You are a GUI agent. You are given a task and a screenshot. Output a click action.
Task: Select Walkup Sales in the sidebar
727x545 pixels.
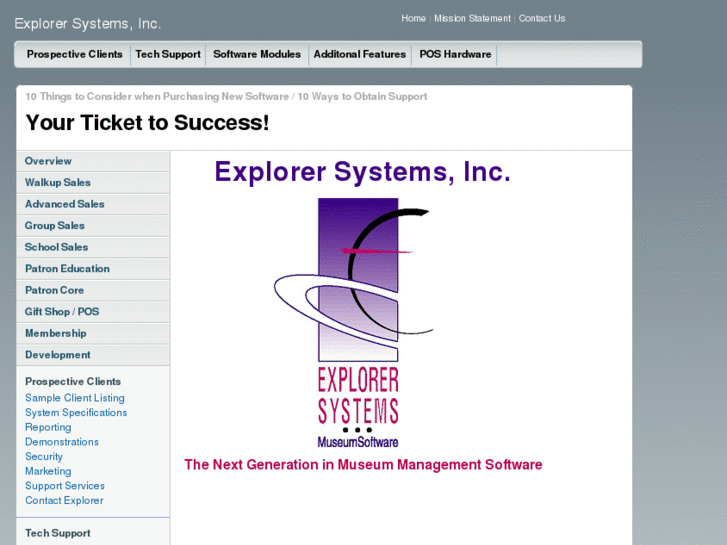pyautogui.click(x=93, y=182)
